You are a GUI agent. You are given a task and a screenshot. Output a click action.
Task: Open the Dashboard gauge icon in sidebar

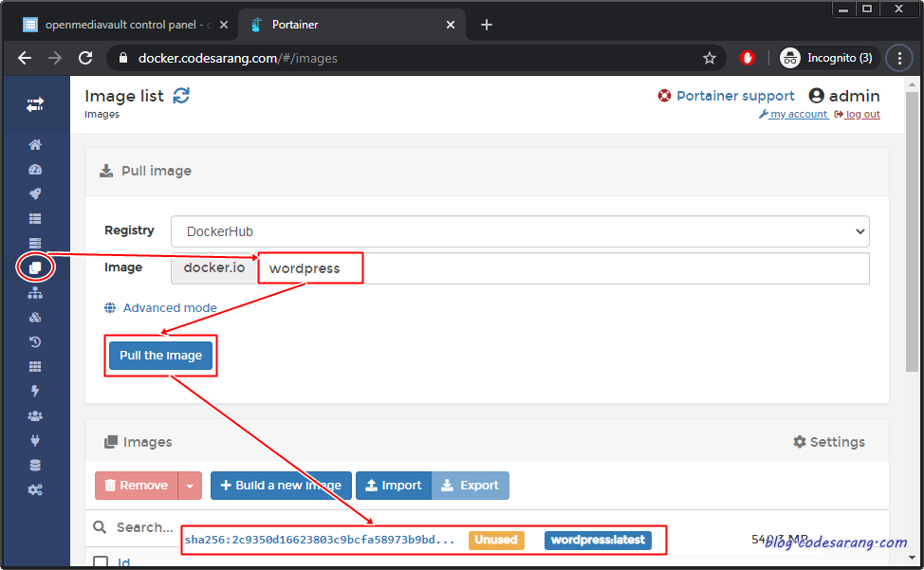35,170
